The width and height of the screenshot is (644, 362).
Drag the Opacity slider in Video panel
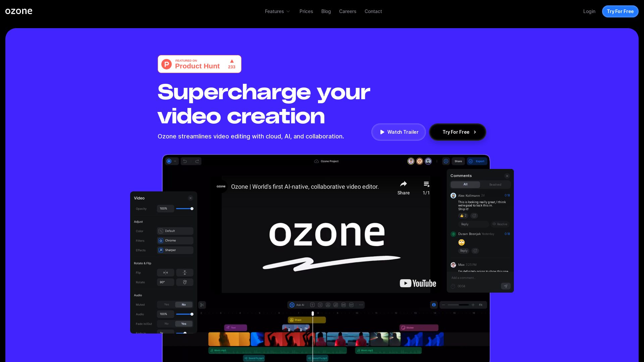tap(192, 208)
